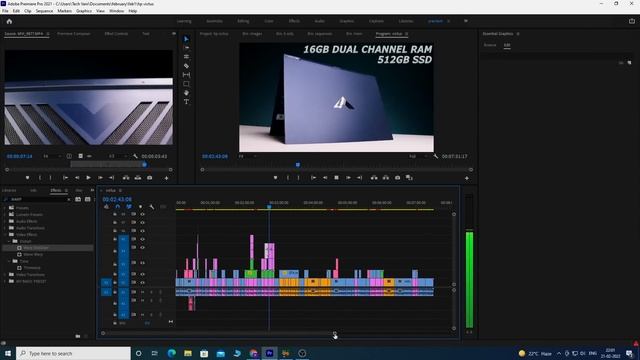
Task: Expand Lumetri Presets folder
Action: coord(5,214)
